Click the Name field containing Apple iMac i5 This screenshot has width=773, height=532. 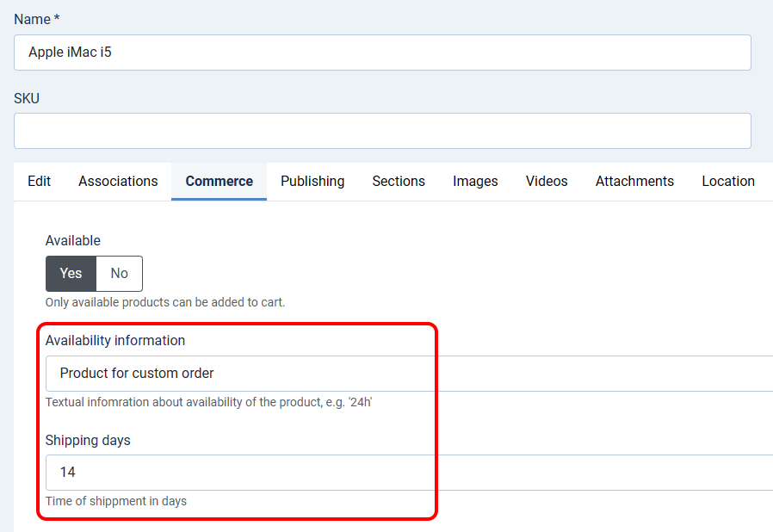382,53
